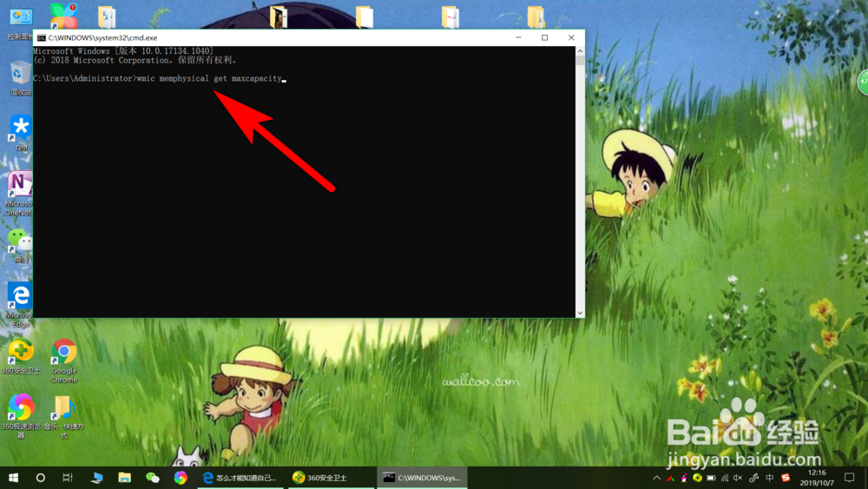This screenshot has width=868, height=489.
Task: Open Sogou input method tray icon
Action: tap(786, 478)
